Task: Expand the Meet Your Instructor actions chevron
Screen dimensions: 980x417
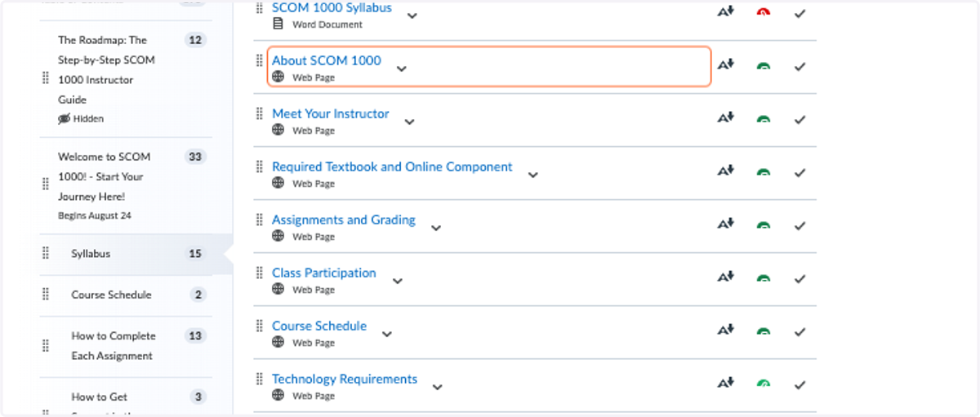Action: 409,122
